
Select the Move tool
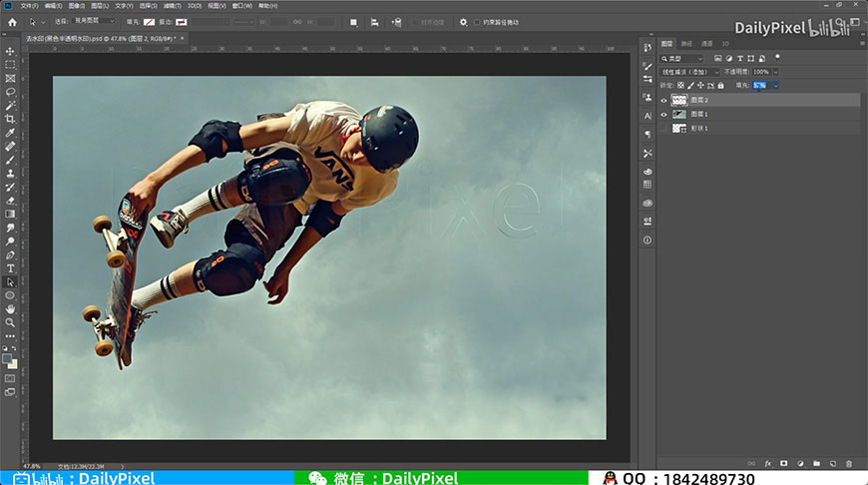point(10,51)
